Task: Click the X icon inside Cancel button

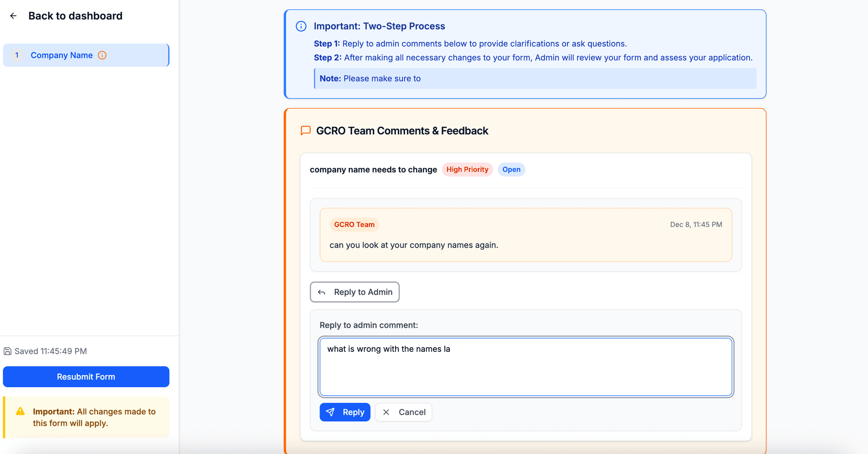Action: coord(386,412)
